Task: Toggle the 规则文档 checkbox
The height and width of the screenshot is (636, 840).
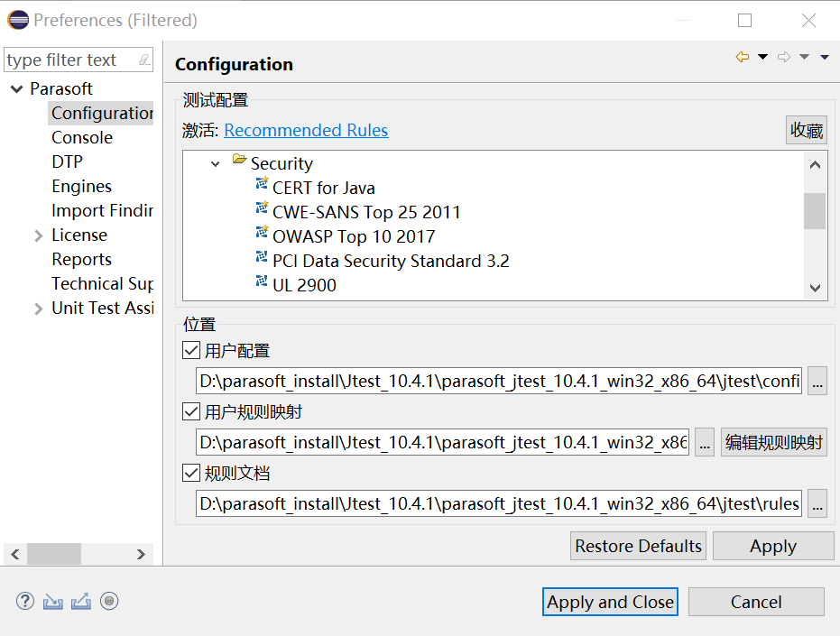Action: [191, 473]
